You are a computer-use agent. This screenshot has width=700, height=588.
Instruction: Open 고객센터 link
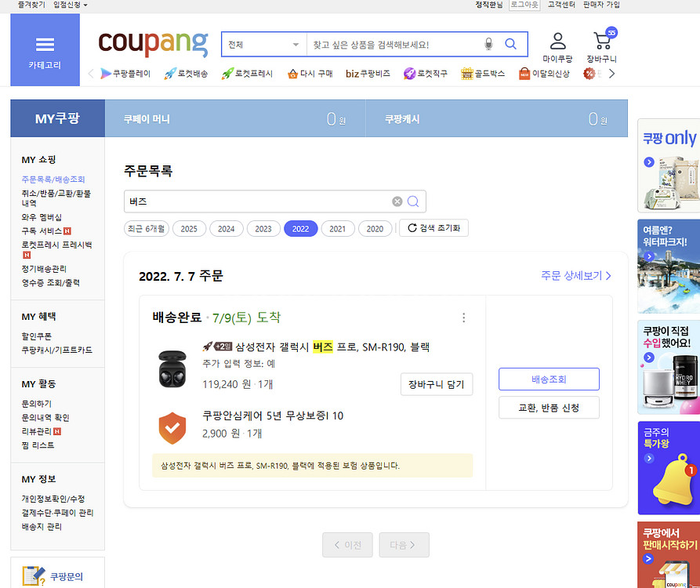click(x=561, y=5)
